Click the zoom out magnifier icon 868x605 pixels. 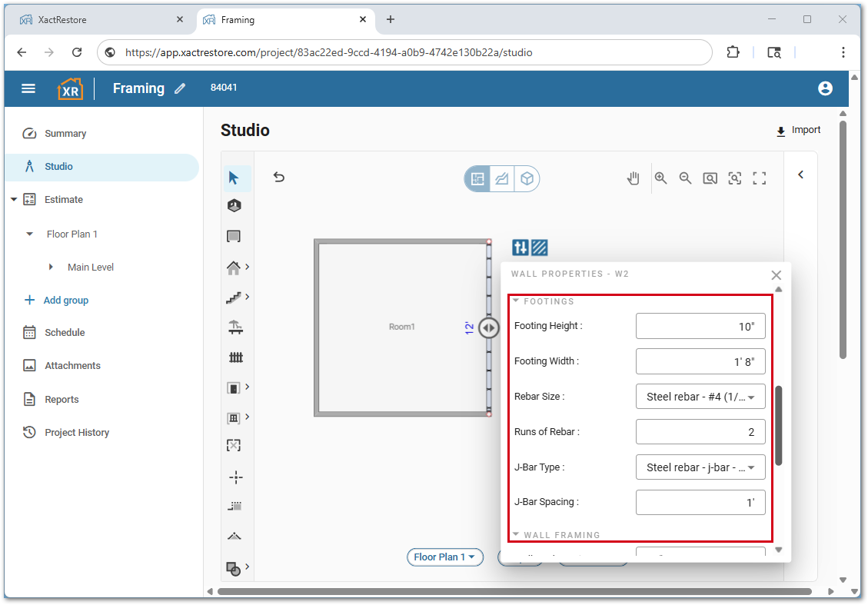tap(685, 178)
